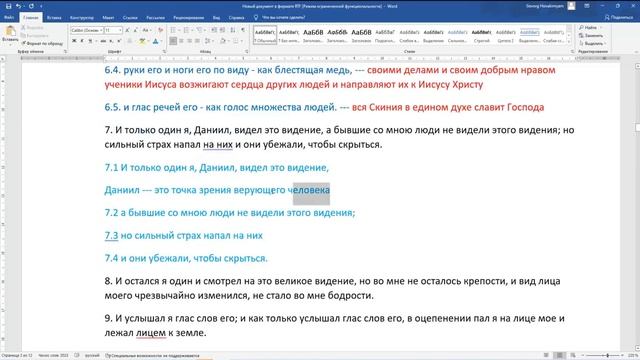Open the multilevel list menu
The image size is (640, 360).
[200, 30]
